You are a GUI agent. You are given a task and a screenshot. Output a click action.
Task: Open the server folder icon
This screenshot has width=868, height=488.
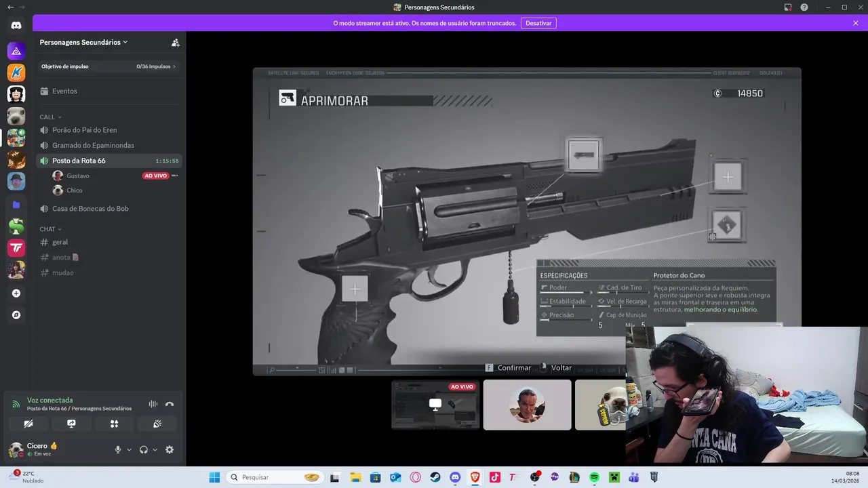pos(16,205)
